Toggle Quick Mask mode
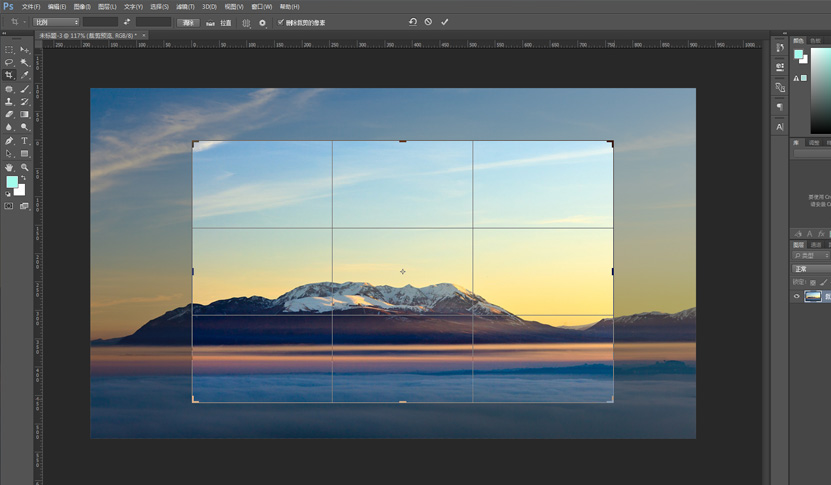The width and height of the screenshot is (831, 485). pyautogui.click(x=9, y=206)
